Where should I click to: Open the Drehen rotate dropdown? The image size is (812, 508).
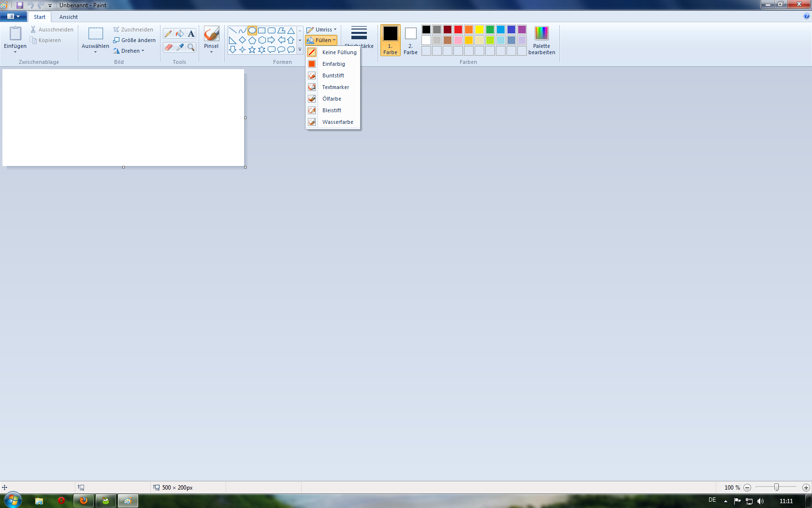(x=129, y=51)
